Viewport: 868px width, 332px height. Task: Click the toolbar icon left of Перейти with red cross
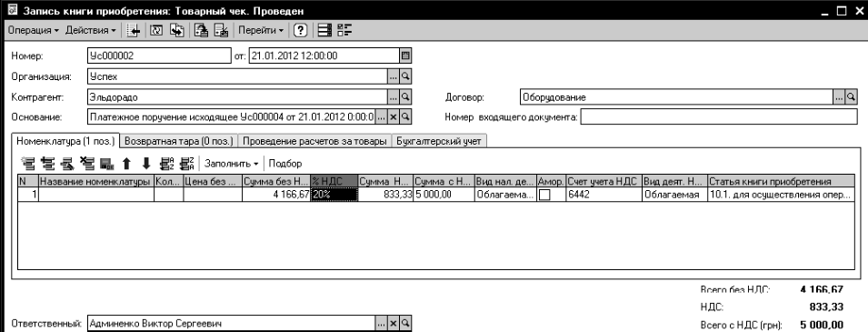(222, 31)
